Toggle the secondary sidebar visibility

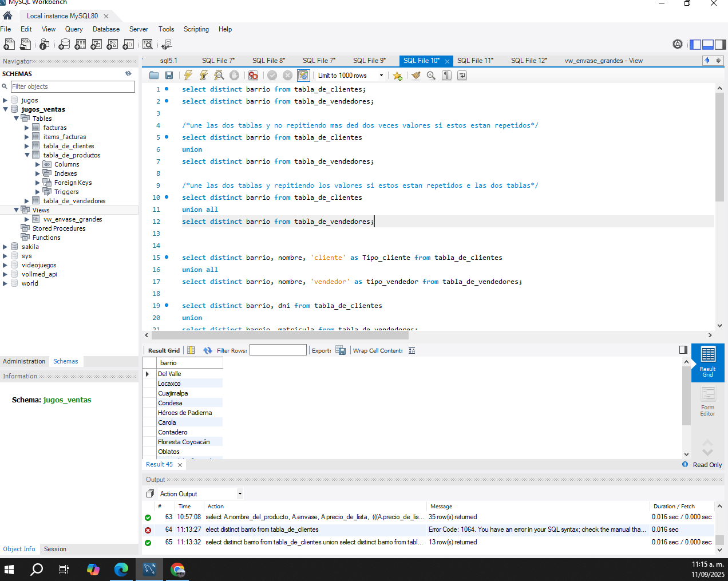coord(720,44)
